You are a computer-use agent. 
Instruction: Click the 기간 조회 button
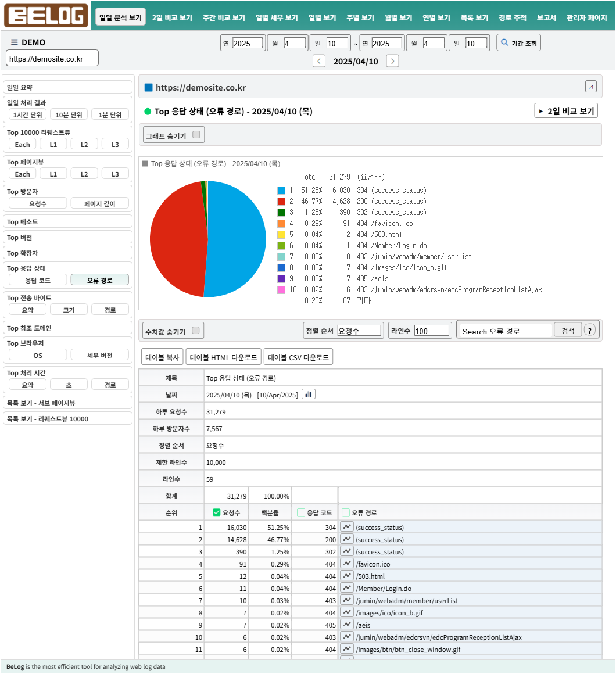click(x=518, y=42)
